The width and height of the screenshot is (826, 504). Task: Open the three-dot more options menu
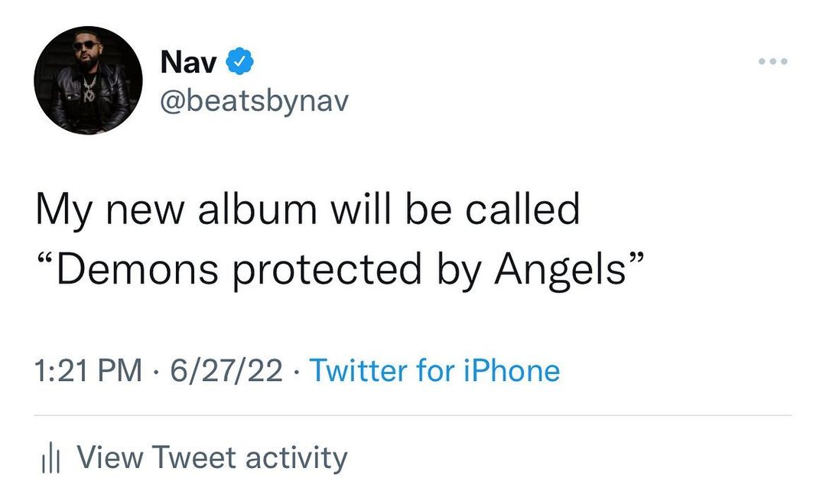click(x=772, y=61)
